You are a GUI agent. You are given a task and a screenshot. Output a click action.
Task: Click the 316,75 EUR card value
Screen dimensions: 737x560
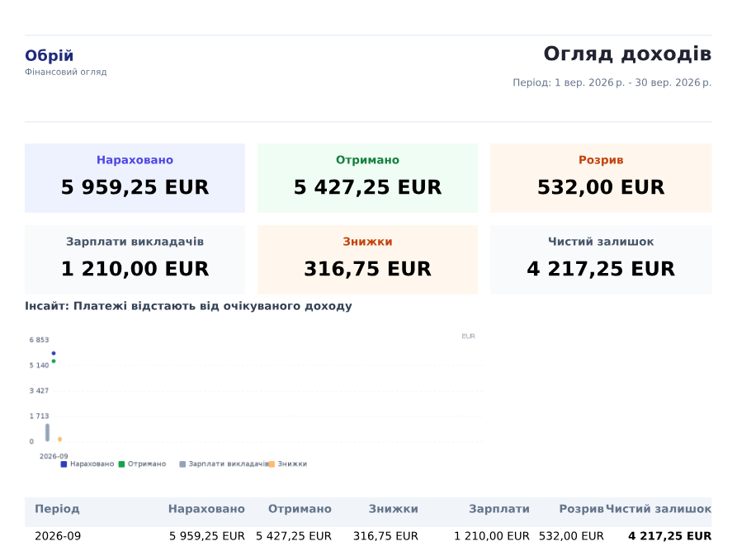tap(367, 269)
